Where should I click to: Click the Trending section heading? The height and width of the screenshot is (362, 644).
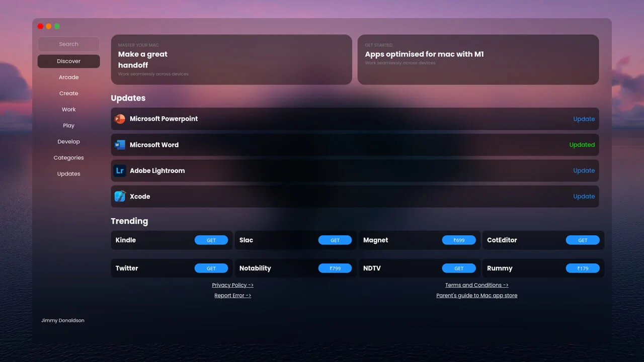click(x=129, y=221)
